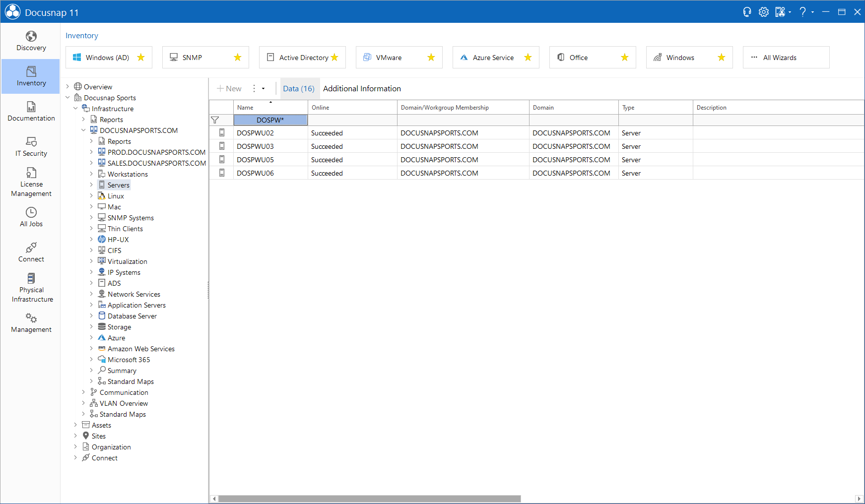Toggle favorite star on SNMP wizard

[238, 58]
